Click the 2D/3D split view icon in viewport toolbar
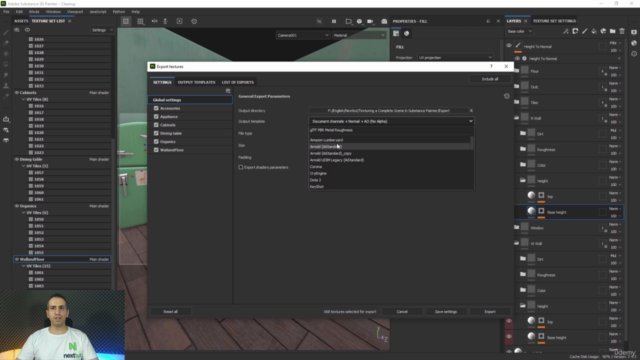 [126, 21]
